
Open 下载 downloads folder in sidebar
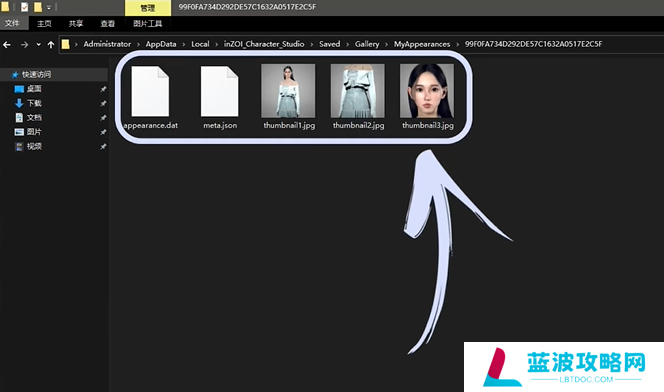click(x=34, y=103)
